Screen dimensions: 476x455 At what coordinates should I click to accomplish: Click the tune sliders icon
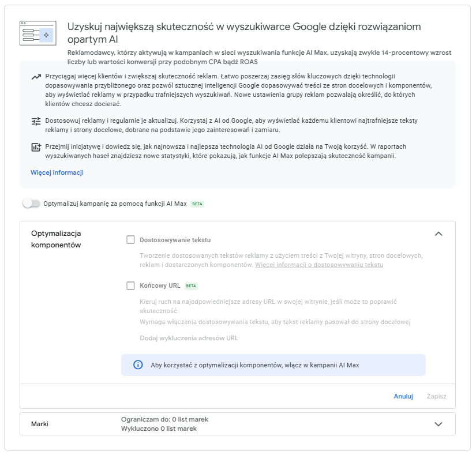[x=36, y=121]
